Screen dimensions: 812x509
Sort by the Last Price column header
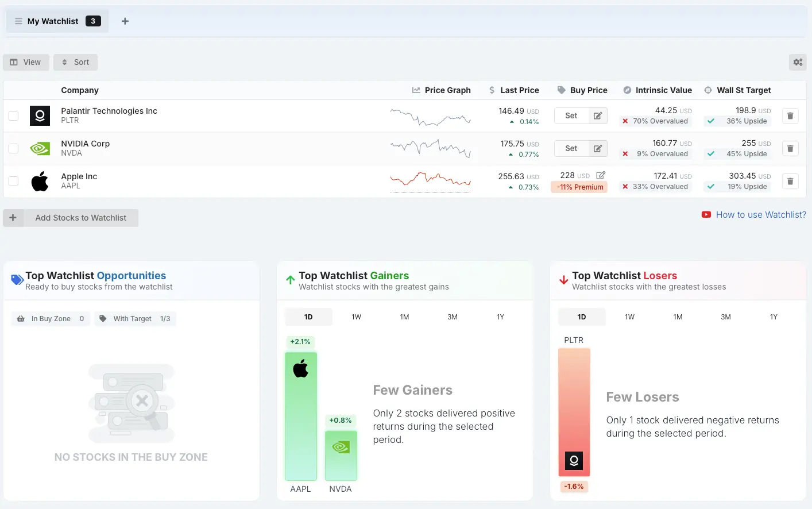point(519,90)
